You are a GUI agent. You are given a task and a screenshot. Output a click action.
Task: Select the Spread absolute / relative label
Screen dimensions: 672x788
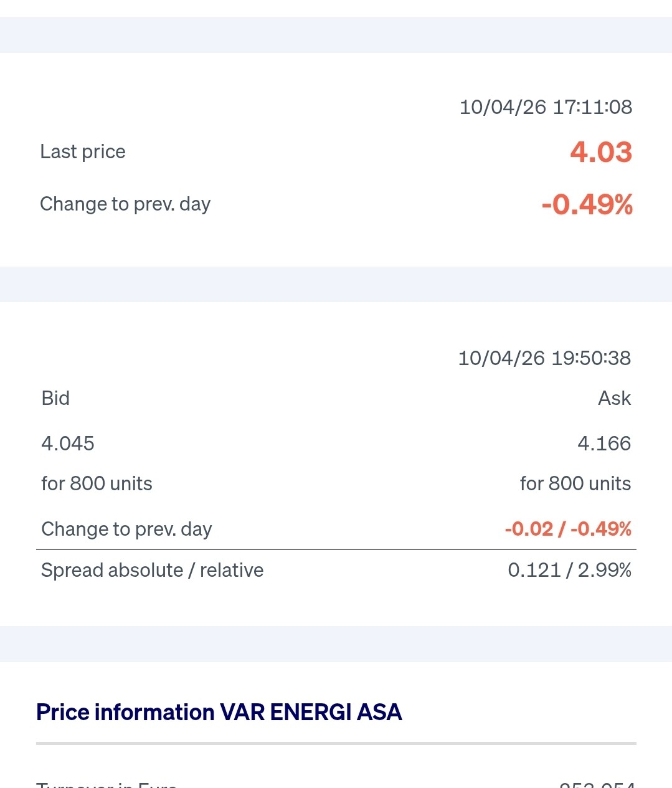[153, 570]
